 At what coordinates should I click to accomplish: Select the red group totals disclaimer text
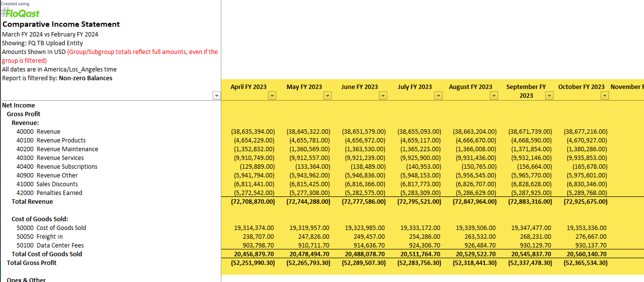point(142,52)
